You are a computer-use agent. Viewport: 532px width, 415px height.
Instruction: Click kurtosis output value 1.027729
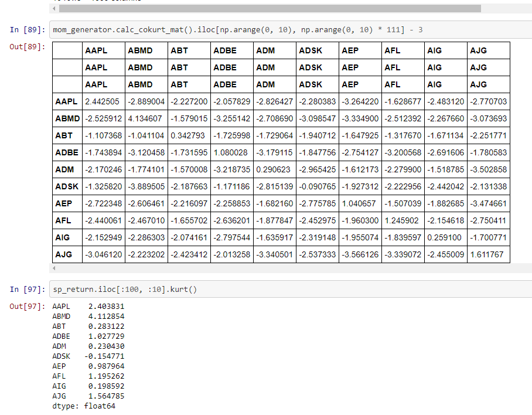[x=106, y=336]
